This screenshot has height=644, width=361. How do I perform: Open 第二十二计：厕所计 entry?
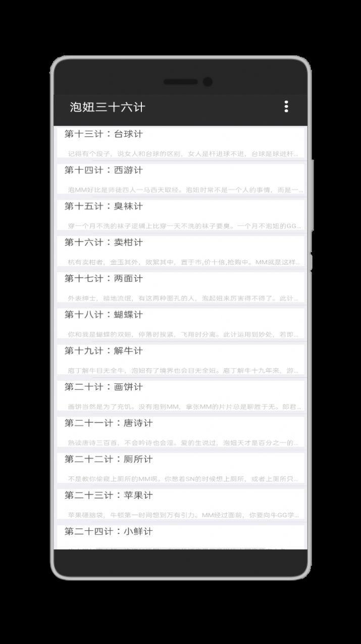pos(180,468)
